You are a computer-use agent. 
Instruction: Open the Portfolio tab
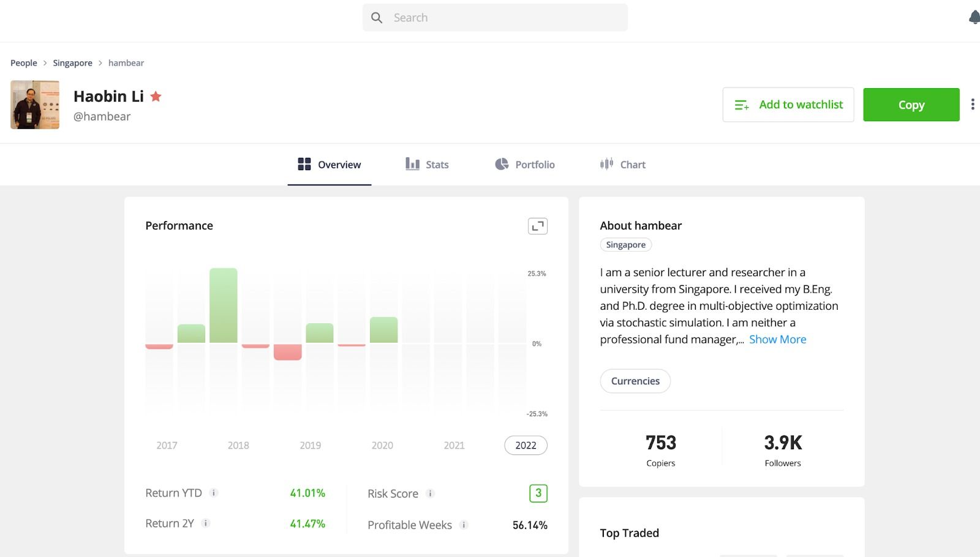click(x=525, y=164)
